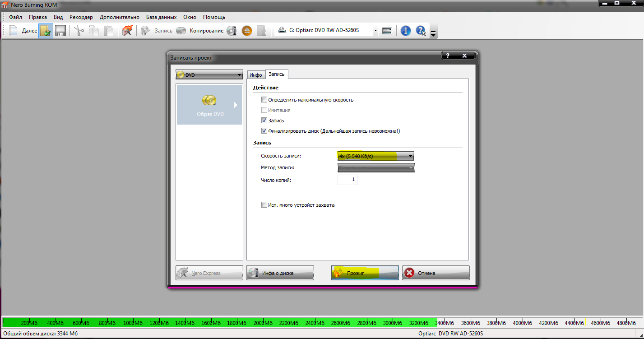644x339 pixels.
Task: Open the Вид menu
Action: click(58, 17)
